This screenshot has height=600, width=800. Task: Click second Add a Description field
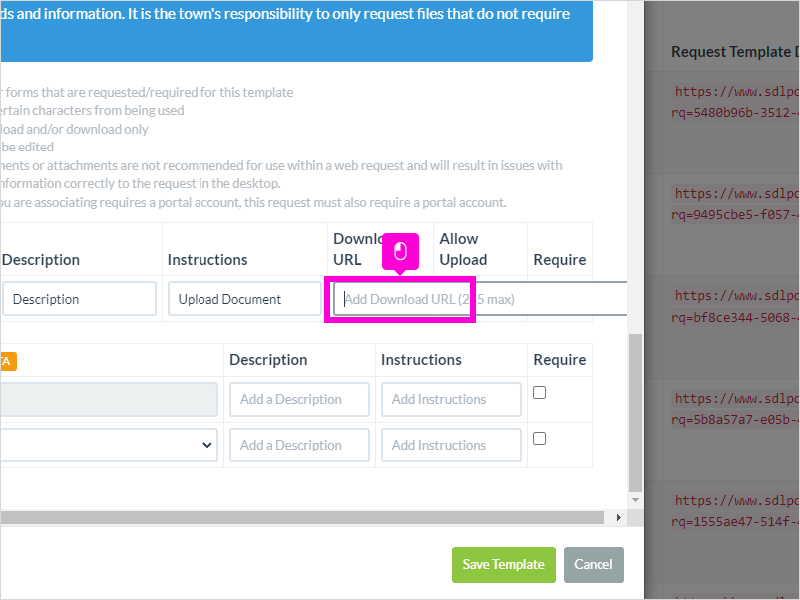point(299,445)
